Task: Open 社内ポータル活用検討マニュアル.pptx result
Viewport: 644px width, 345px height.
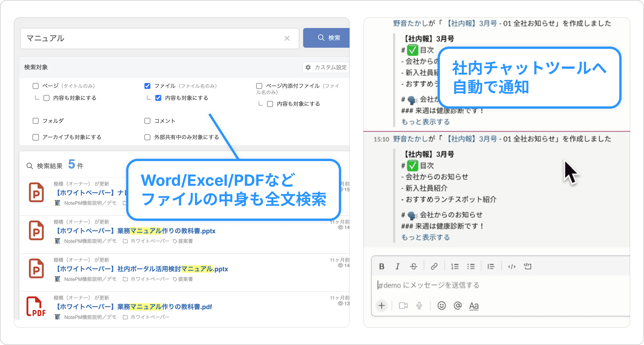Action: [141, 269]
